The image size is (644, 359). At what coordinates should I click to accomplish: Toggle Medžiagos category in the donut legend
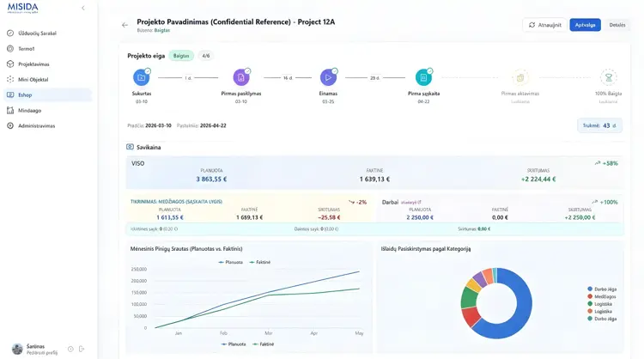click(x=602, y=296)
